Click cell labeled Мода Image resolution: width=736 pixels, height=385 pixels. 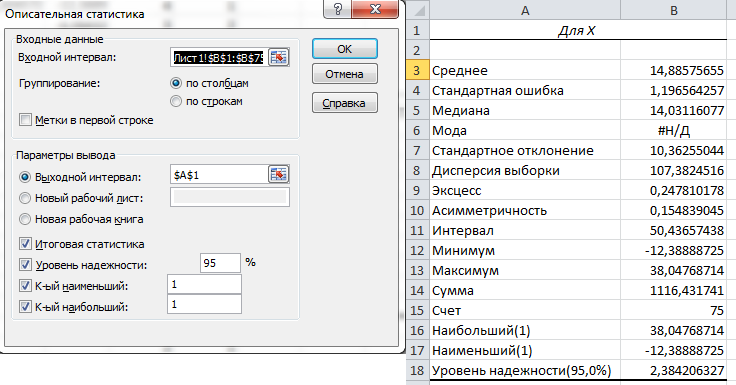(x=525, y=131)
